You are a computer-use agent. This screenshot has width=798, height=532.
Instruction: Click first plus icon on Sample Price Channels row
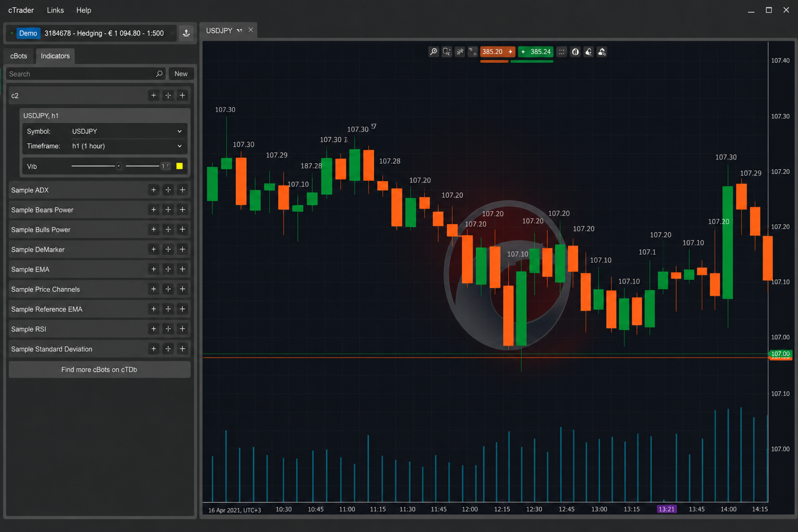[x=153, y=289]
